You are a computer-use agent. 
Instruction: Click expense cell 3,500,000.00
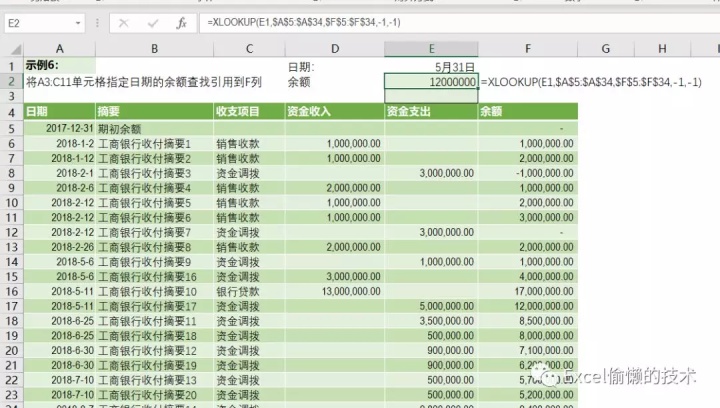point(431,321)
